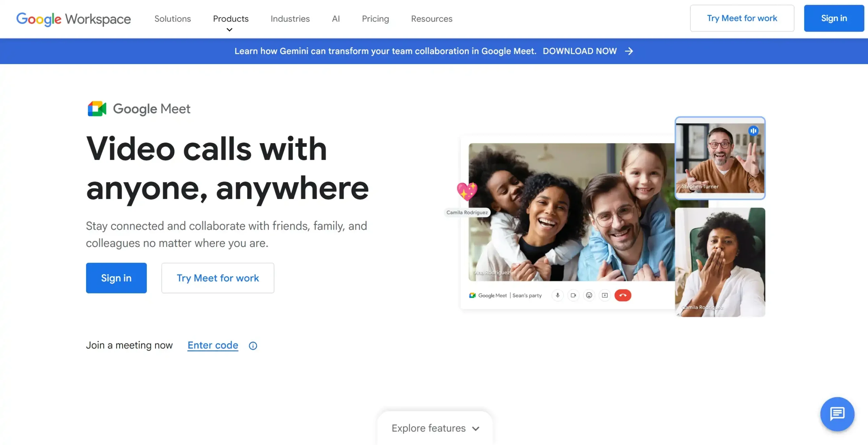Expand the Products menu chevron

coord(230,30)
